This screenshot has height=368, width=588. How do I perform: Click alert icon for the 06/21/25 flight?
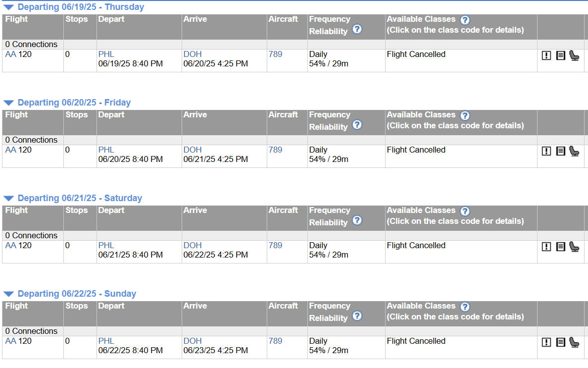(546, 247)
